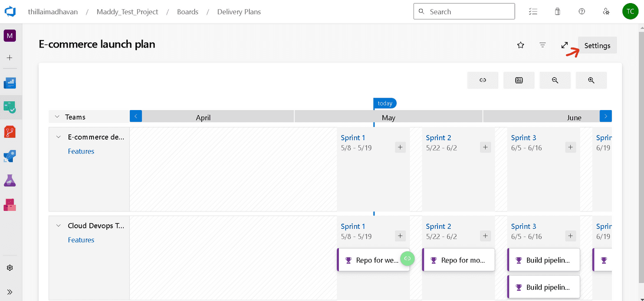Open the Boards hub in sidebar
The width and height of the screenshot is (644, 301).
click(10, 107)
